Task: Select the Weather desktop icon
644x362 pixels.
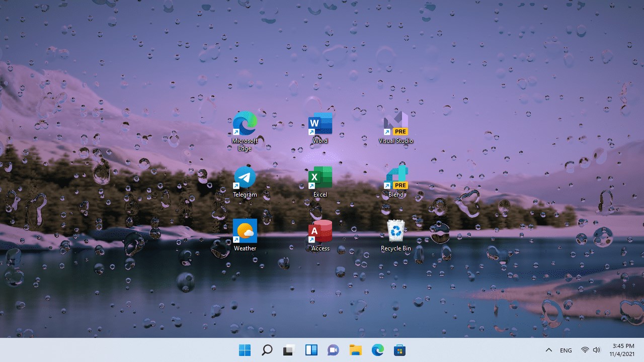Action: click(x=245, y=235)
